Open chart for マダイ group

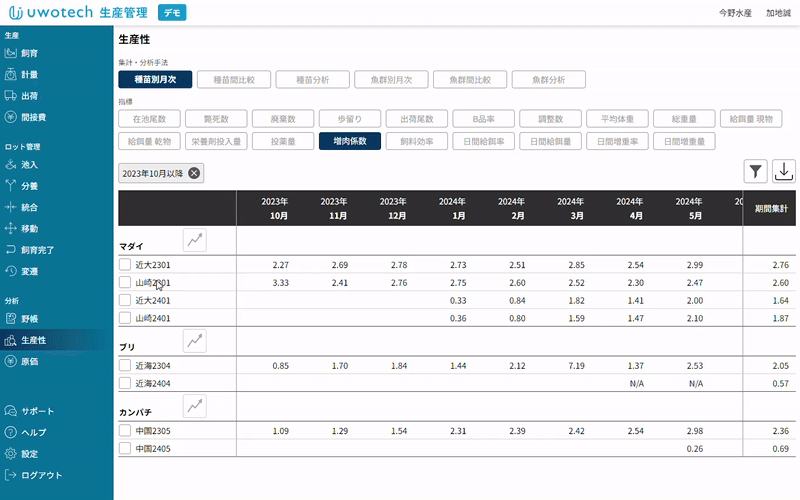pos(195,240)
